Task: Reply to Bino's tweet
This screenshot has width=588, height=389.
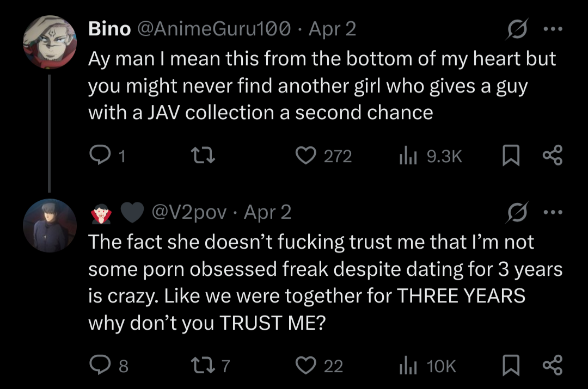Action: pos(99,156)
